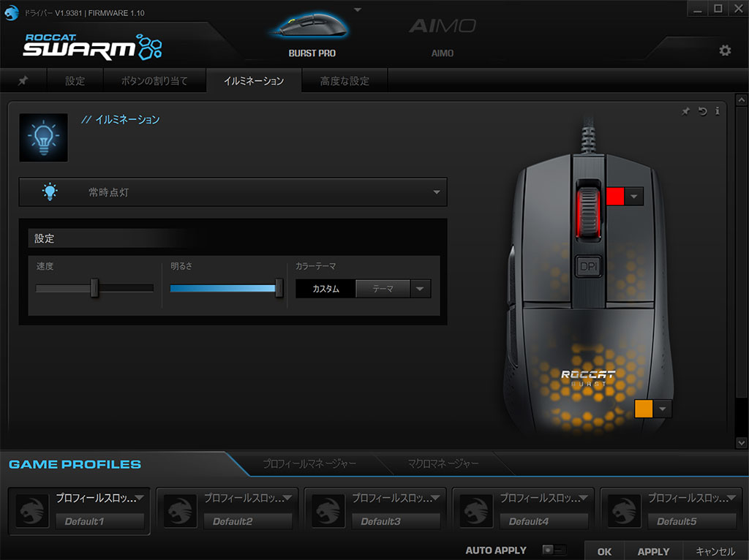Click the app icon in title bar
Screen dimensions: 749x560
(11, 12)
